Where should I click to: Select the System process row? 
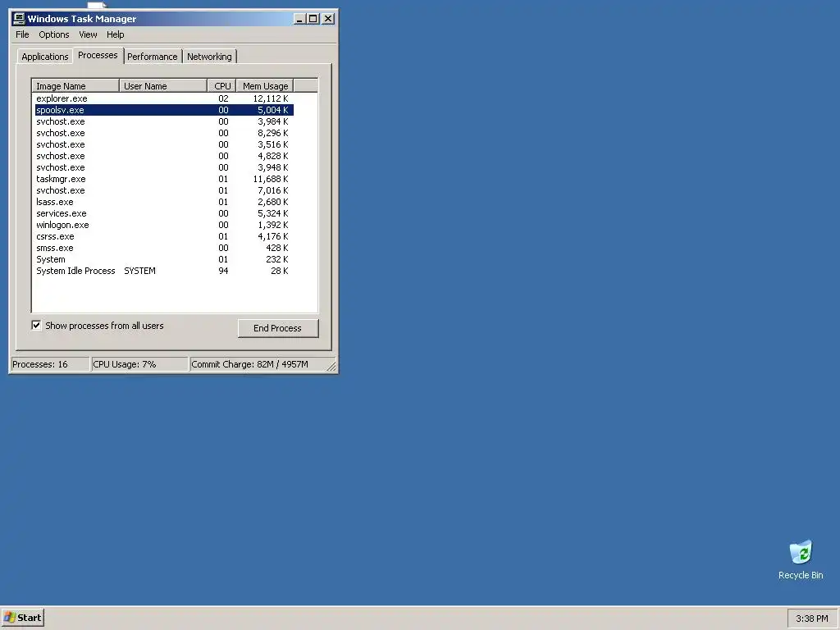pyautogui.click(x=164, y=259)
